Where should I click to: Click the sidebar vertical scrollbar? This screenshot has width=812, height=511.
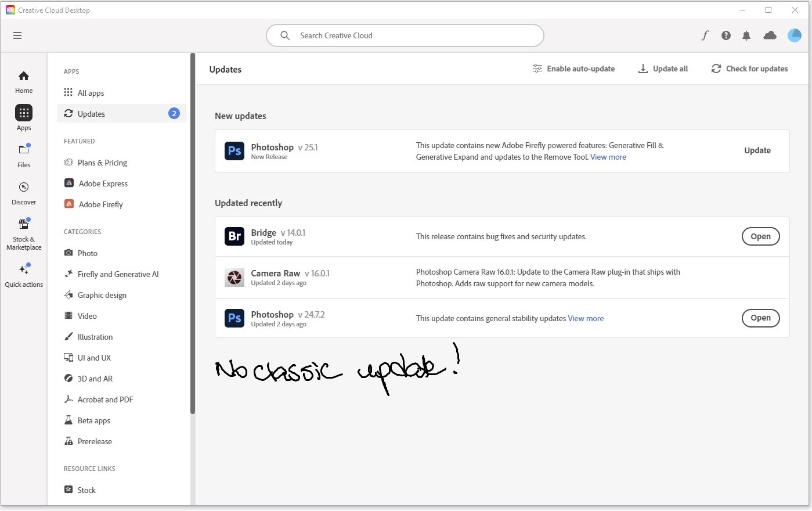click(x=193, y=233)
